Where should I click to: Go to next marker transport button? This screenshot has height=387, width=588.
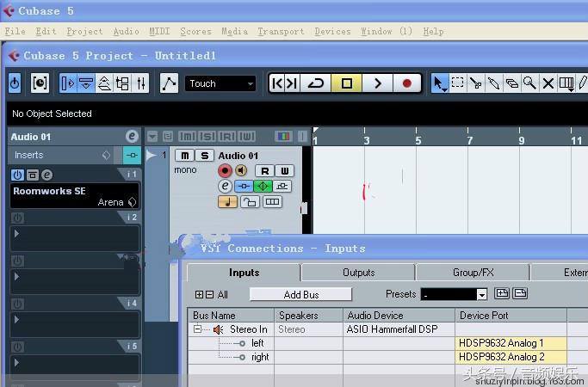pyautogui.click(x=292, y=83)
